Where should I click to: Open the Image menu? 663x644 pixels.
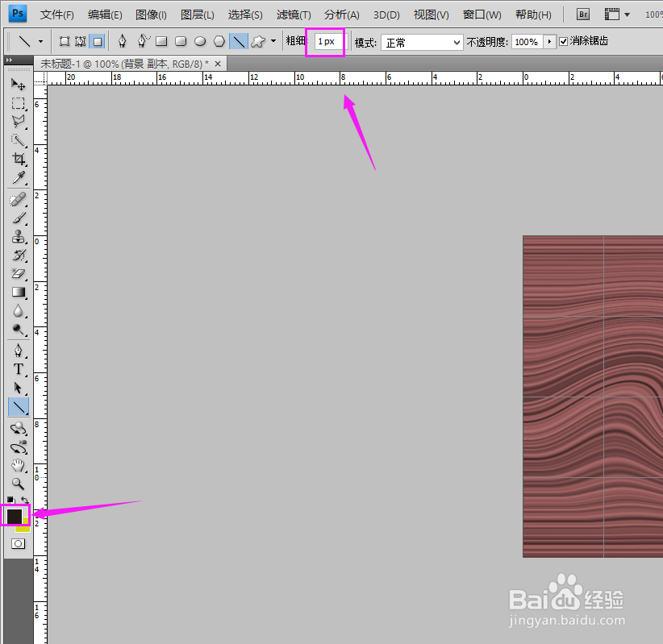tap(151, 15)
